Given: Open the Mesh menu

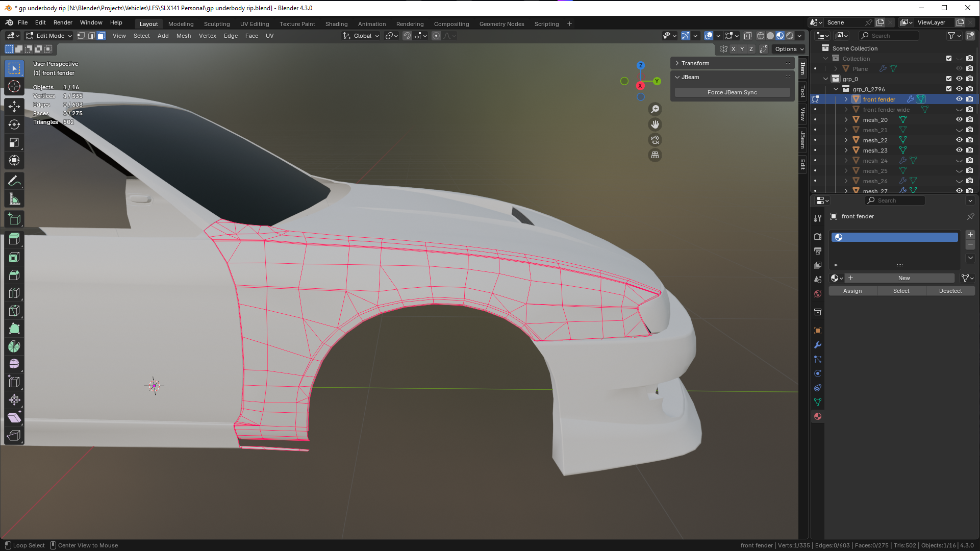Looking at the screenshot, I should (184, 36).
